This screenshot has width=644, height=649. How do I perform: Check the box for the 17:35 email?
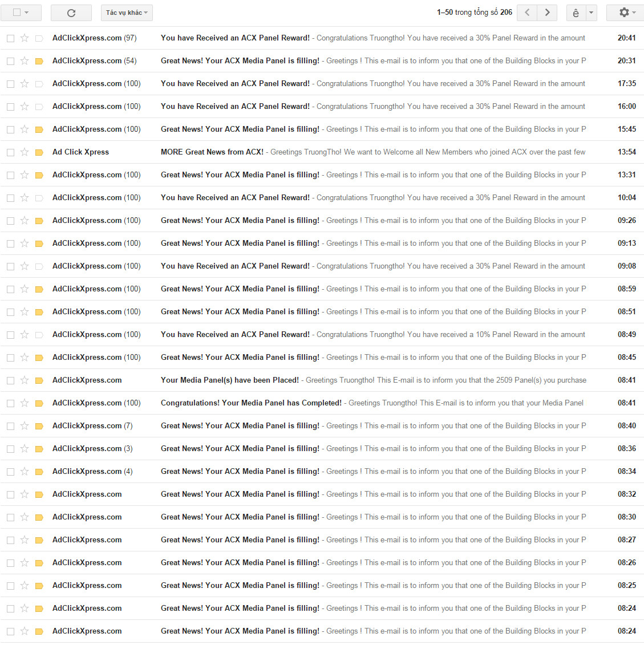(11, 84)
